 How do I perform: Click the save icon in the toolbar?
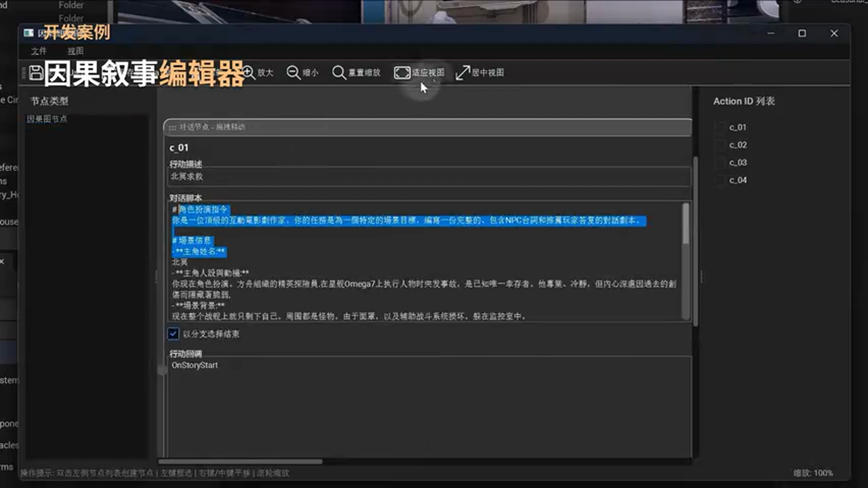(35, 73)
